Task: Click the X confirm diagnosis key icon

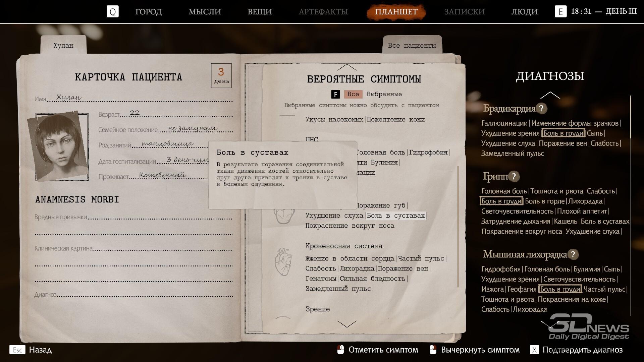Action: (534, 350)
